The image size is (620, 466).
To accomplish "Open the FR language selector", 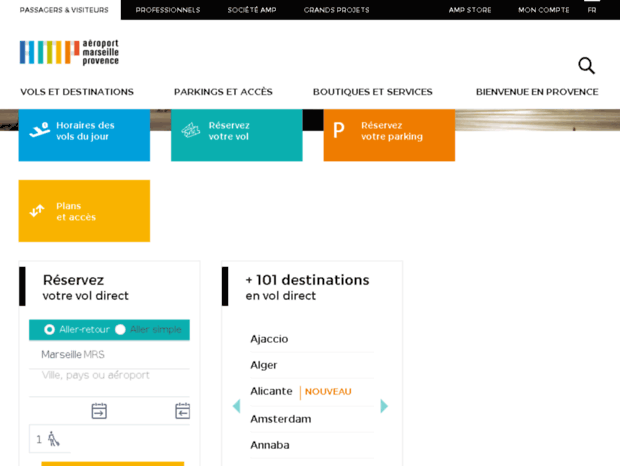I will pyautogui.click(x=592, y=10).
